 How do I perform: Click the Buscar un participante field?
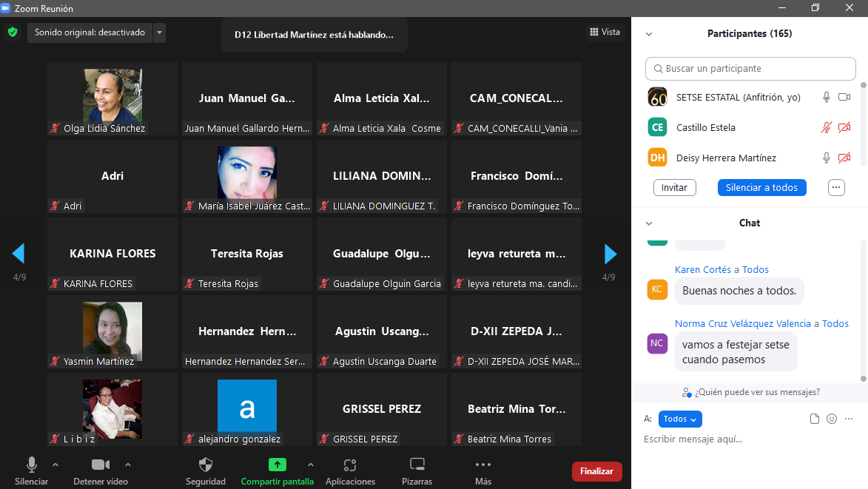[x=750, y=69]
